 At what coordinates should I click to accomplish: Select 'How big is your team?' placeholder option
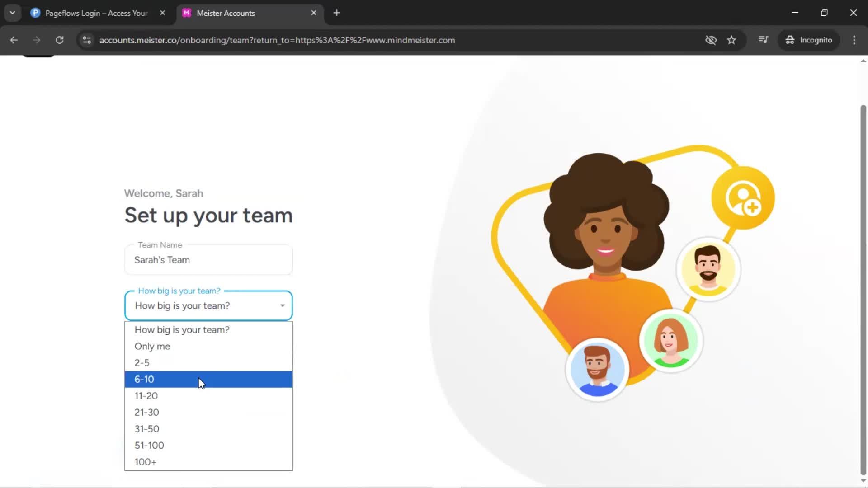click(208, 330)
